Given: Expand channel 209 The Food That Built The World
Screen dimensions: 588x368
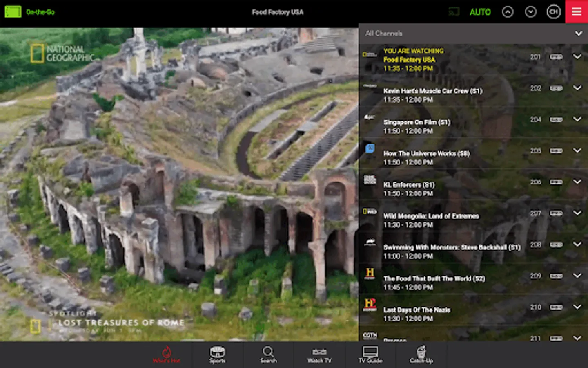Looking at the screenshot, I should 577,276.
